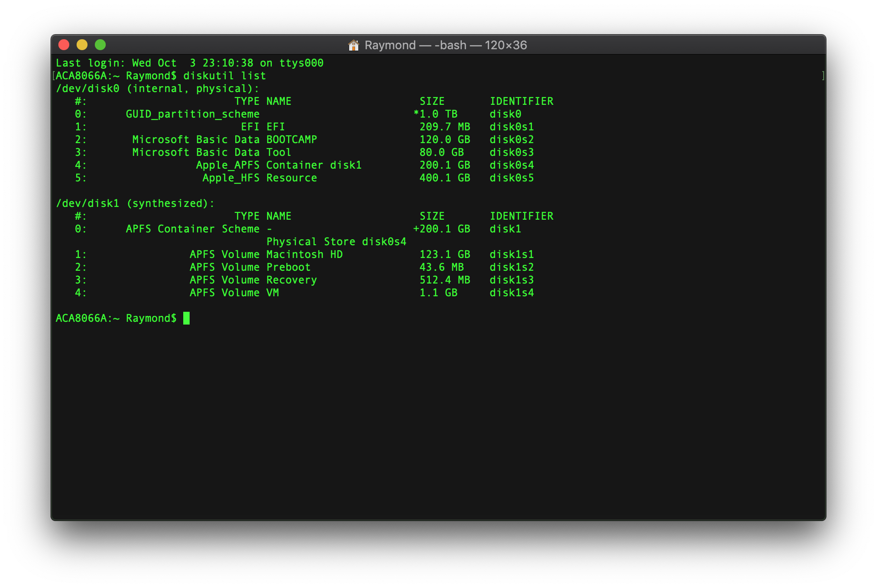Click the home folder icon in title bar

(354, 45)
